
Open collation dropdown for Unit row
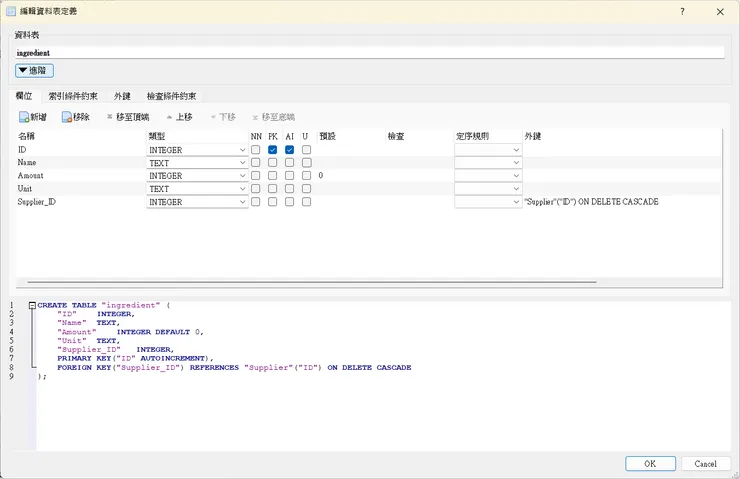[488, 189]
